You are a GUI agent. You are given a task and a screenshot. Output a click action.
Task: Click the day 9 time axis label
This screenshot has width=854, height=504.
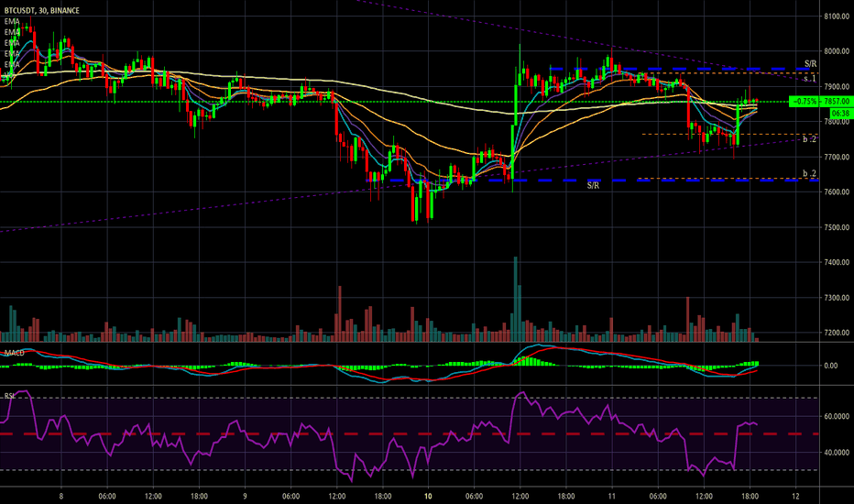245,496
